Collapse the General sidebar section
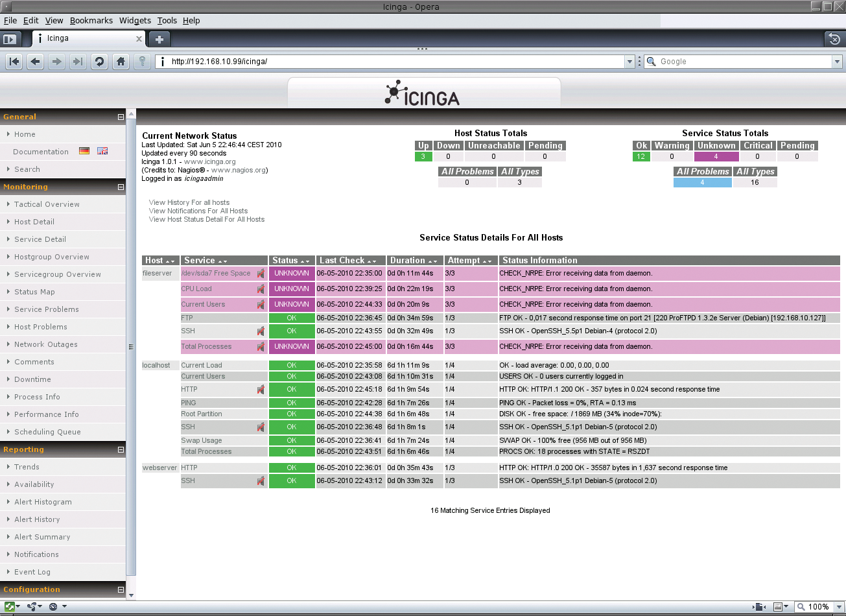This screenshot has width=846, height=616. pyautogui.click(x=121, y=117)
